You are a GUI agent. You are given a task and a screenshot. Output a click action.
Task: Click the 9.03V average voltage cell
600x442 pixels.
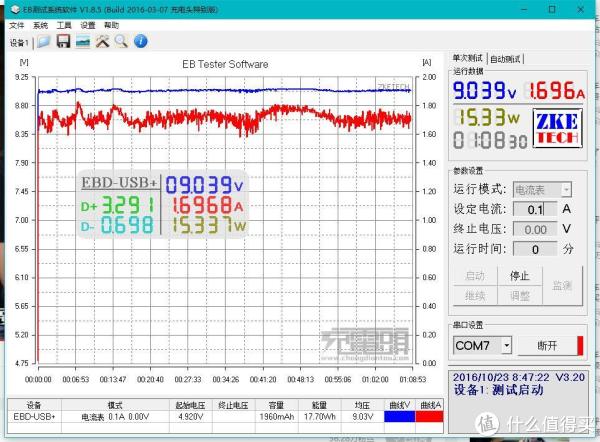tap(362, 416)
